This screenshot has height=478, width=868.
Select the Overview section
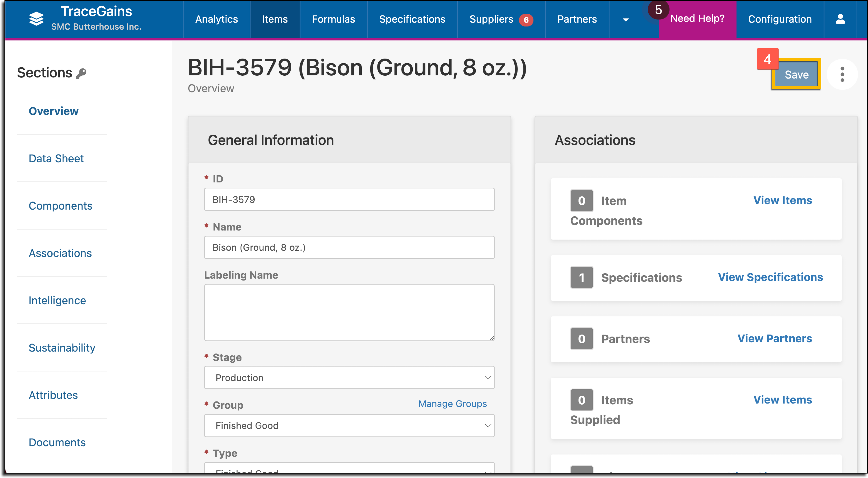(54, 111)
